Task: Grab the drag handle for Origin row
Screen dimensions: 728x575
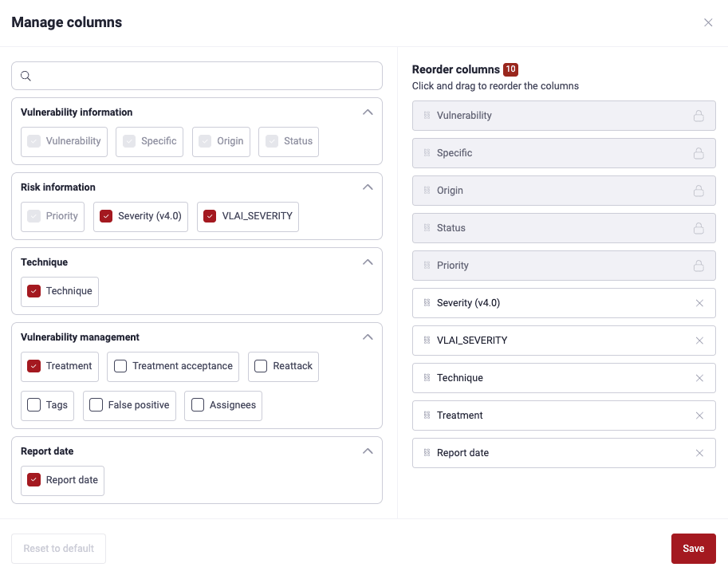Action: 427,191
